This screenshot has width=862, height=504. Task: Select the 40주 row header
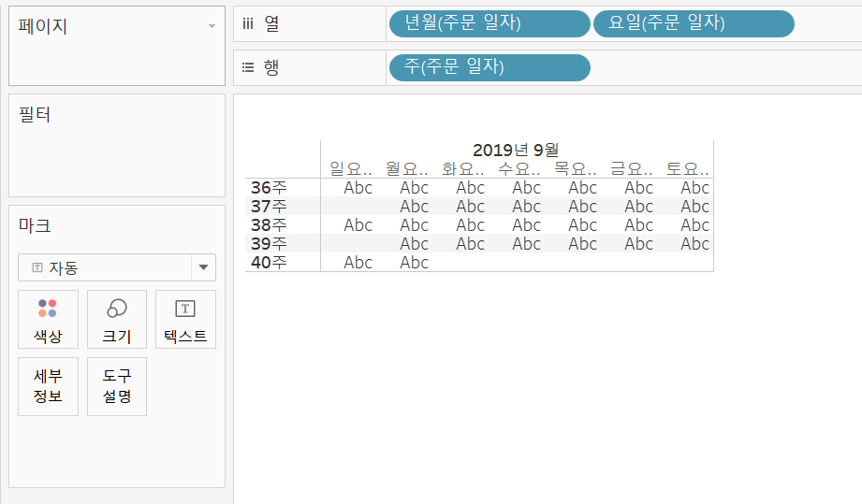[269, 263]
